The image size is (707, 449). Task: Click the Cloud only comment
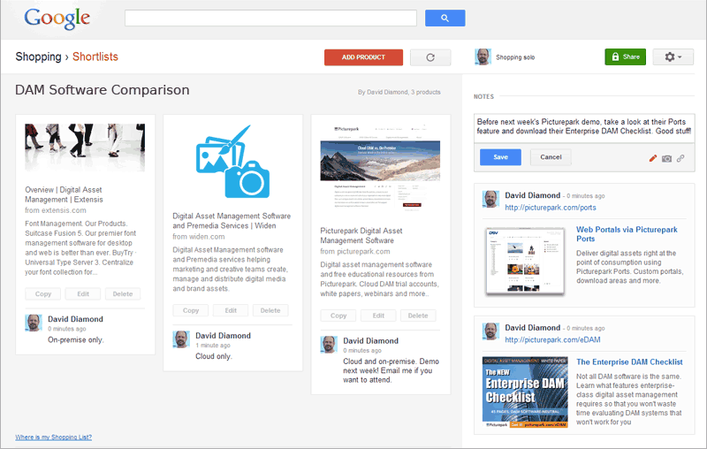pyautogui.click(x=214, y=357)
